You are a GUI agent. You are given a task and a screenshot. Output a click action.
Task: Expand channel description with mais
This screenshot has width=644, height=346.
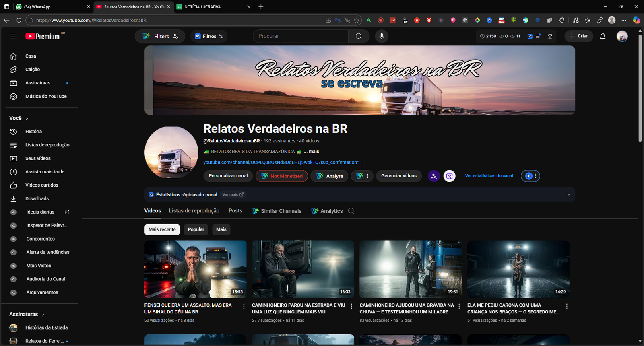tap(312, 152)
